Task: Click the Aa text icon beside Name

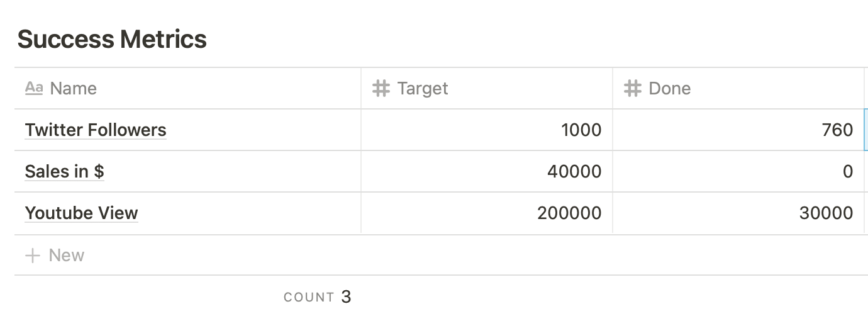Action: point(34,88)
